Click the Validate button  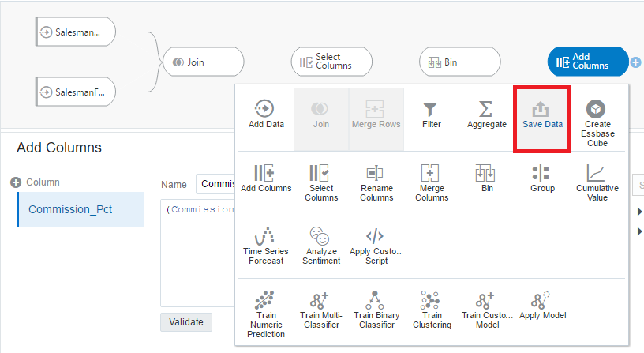pyautogui.click(x=186, y=321)
